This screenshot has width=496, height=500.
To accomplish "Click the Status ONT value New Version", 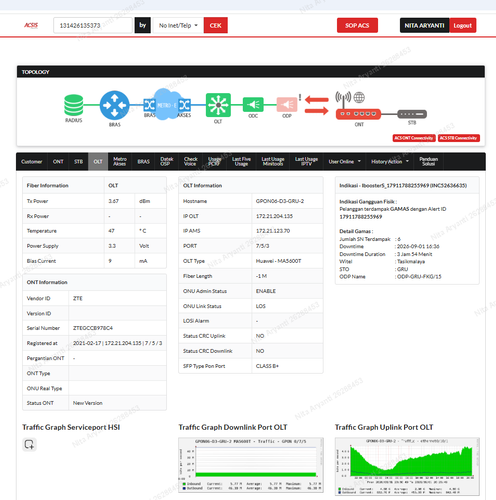I will coord(88,403).
